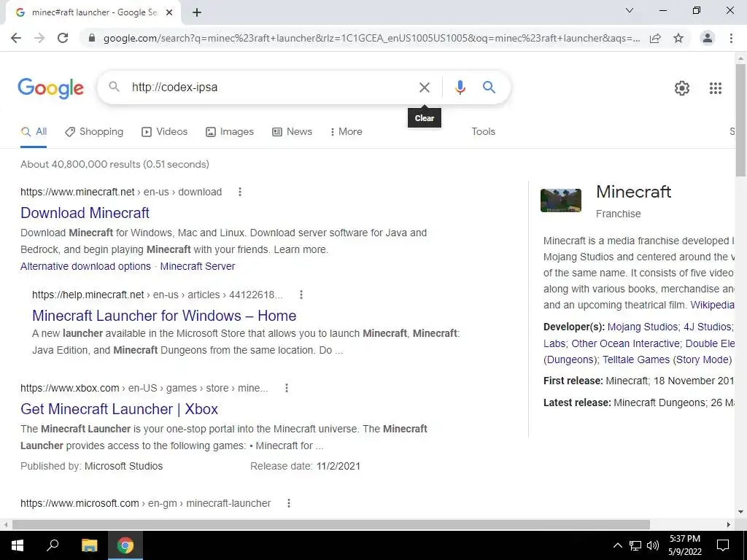Bookmark this tab with the star icon

pos(678,38)
